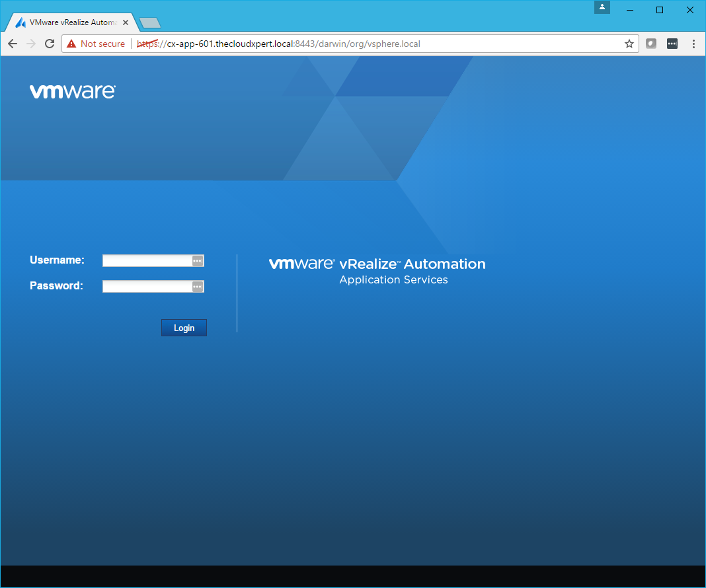Open a new browser tab
706x588 pixels.
click(150, 22)
